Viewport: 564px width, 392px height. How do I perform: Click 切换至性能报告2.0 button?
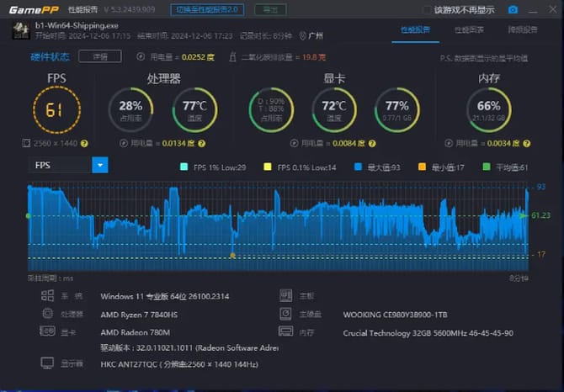click(207, 10)
